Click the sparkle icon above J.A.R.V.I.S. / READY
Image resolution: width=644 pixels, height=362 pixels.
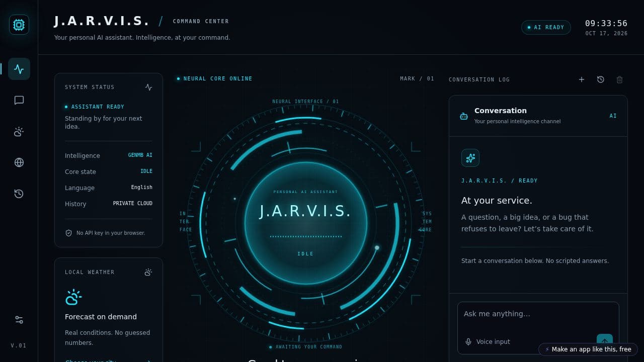coord(470,158)
